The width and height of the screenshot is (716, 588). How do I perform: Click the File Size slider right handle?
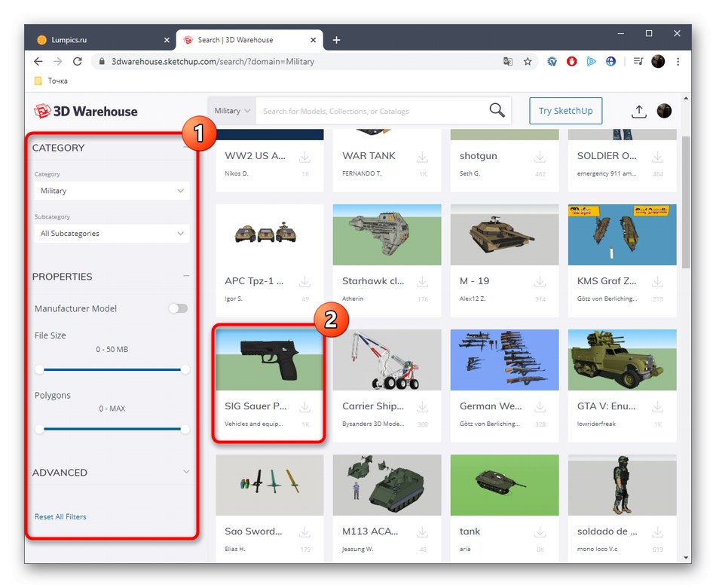tap(185, 369)
